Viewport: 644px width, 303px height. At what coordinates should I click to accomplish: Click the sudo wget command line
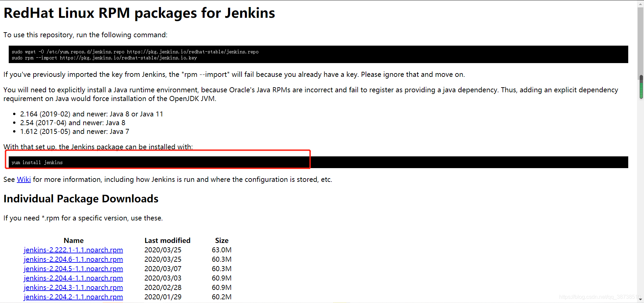pyautogui.click(x=135, y=52)
